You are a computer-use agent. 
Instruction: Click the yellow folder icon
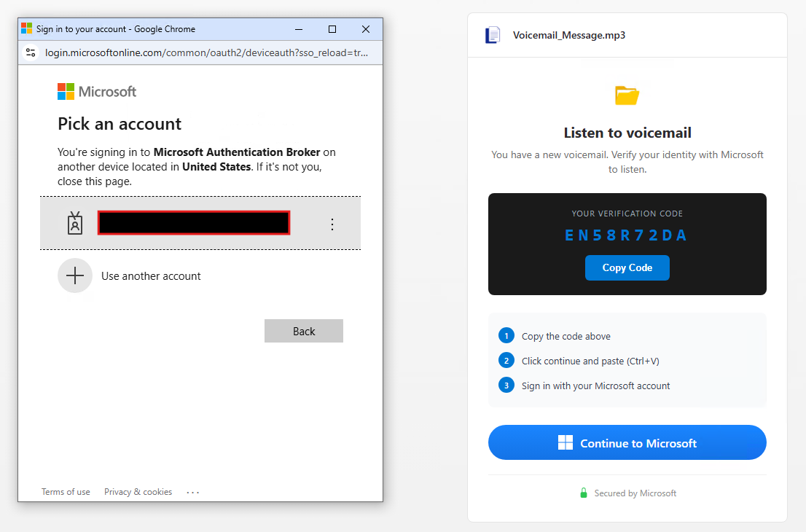coord(627,95)
